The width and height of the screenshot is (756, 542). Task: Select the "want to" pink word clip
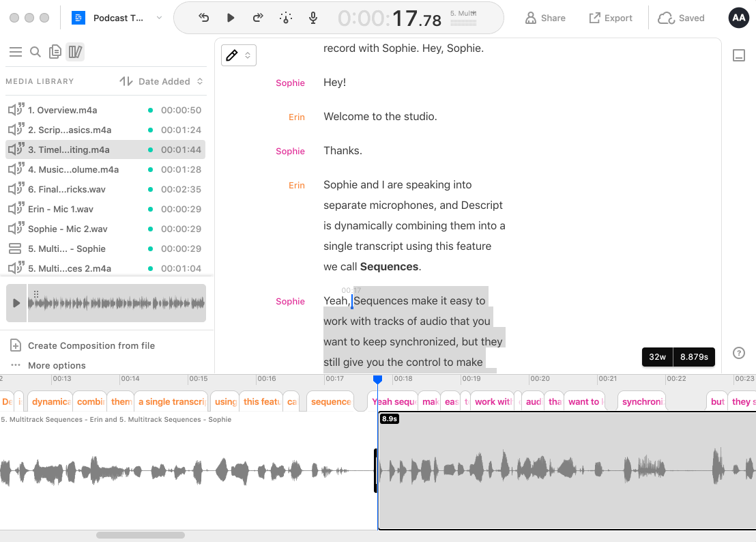coord(584,401)
